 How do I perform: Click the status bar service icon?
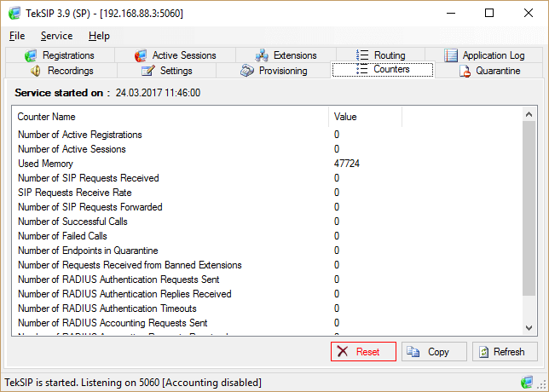pos(527,382)
